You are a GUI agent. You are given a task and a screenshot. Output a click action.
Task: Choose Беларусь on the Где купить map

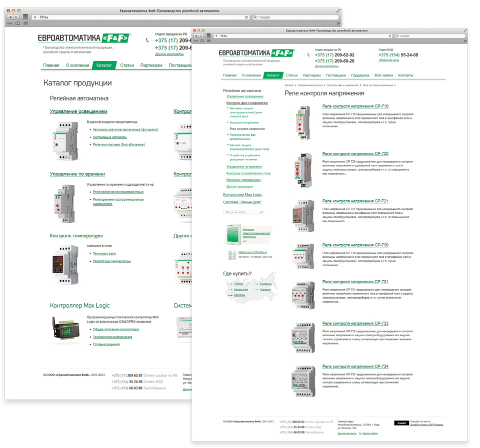(x=265, y=284)
